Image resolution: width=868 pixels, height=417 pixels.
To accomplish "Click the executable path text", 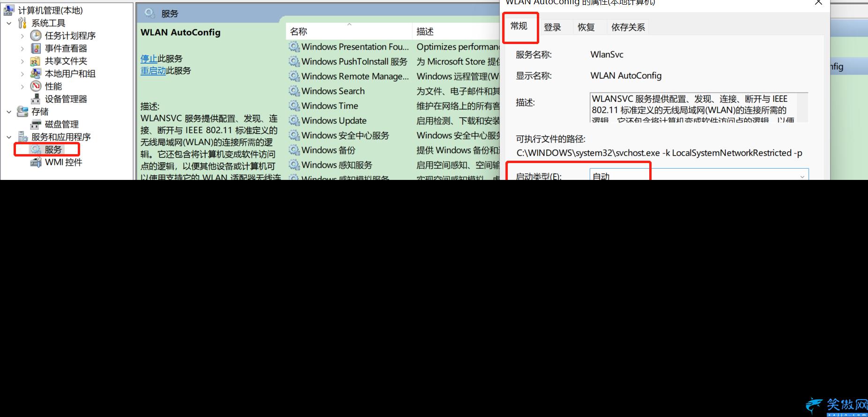I will point(659,153).
